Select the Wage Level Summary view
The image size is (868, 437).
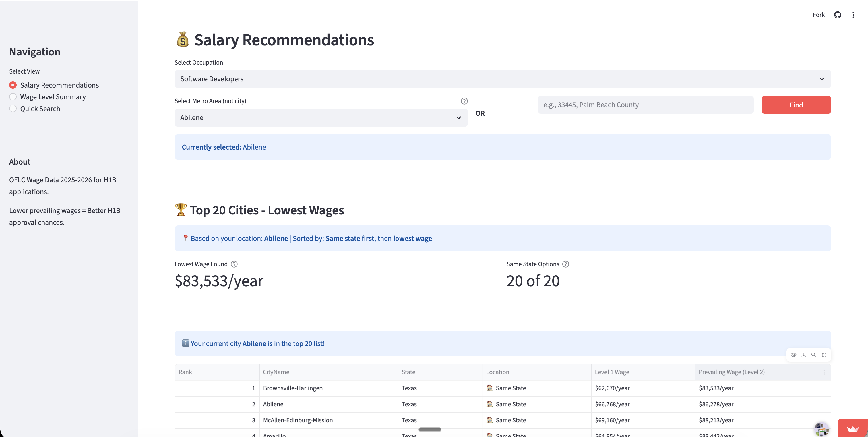13,97
